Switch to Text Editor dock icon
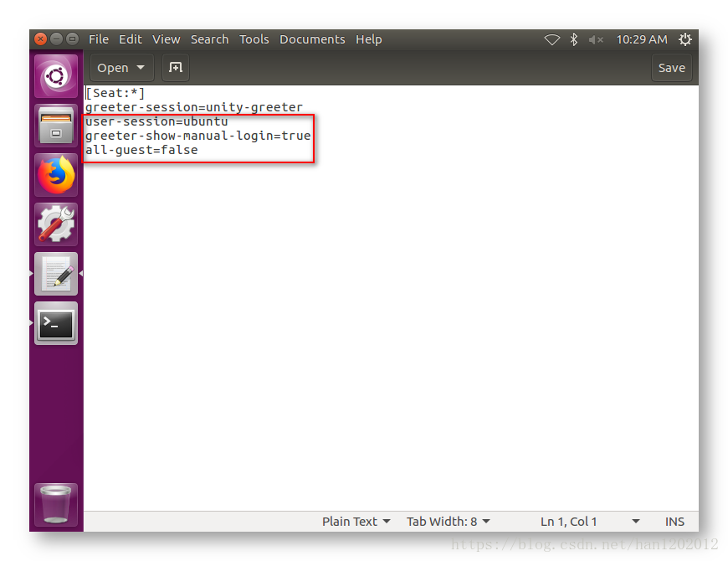The height and width of the screenshot is (561, 728). point(56,274)
